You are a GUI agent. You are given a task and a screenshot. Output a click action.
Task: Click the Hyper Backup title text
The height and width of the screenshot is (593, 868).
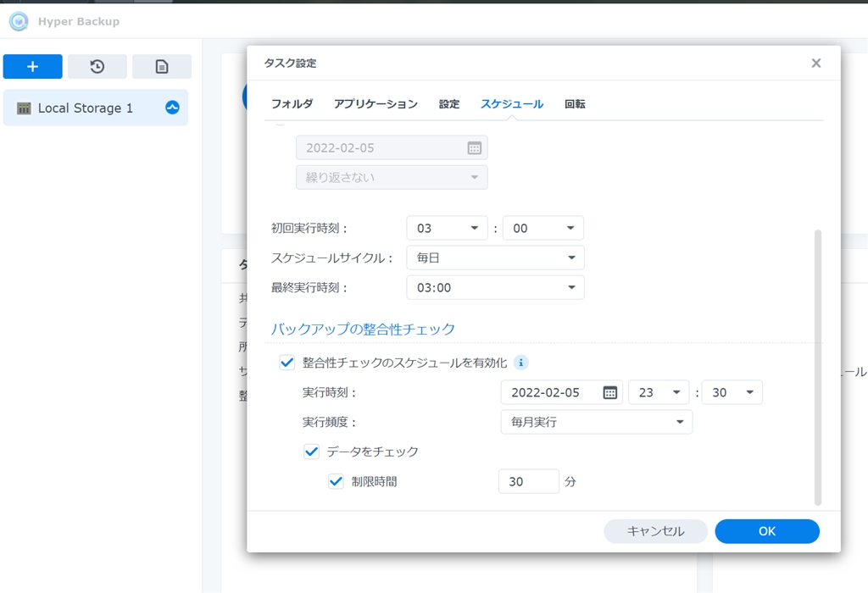coord(79,21)
